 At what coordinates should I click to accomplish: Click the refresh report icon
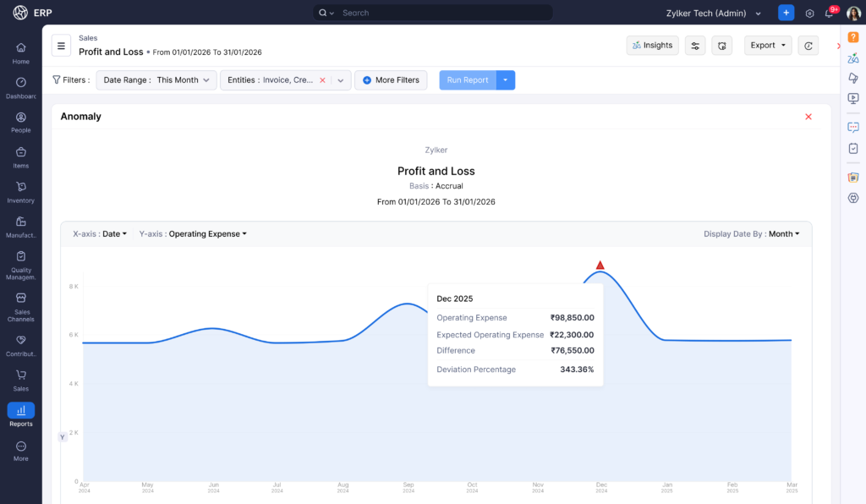point(808,46)
